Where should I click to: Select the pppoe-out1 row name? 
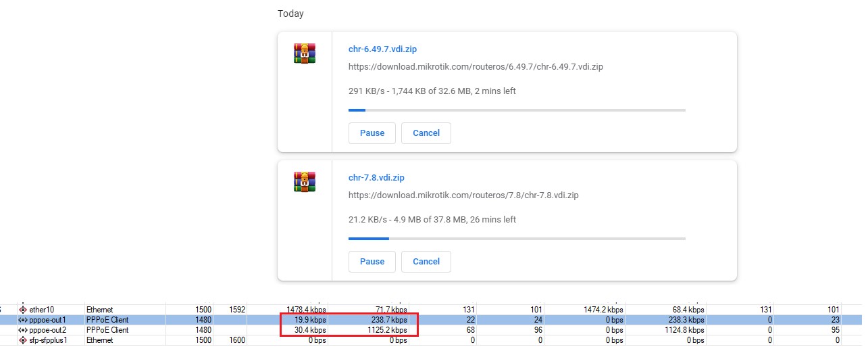click(47, 320)
